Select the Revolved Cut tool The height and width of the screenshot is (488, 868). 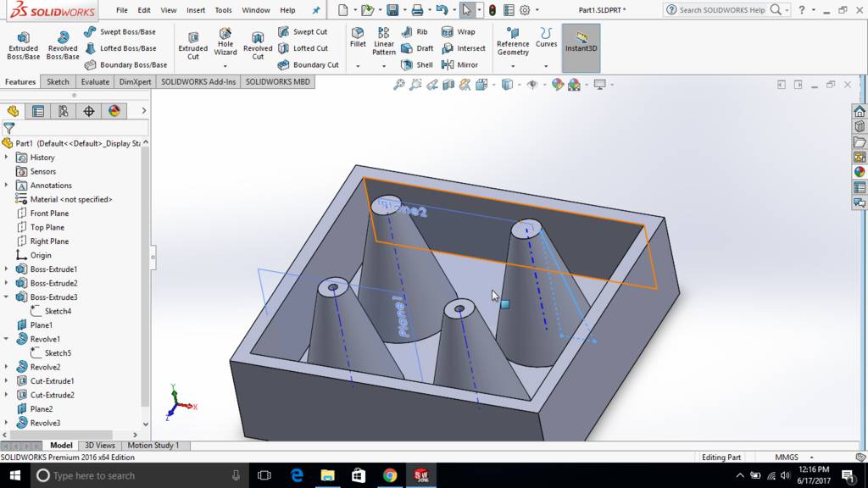[258, 46]
